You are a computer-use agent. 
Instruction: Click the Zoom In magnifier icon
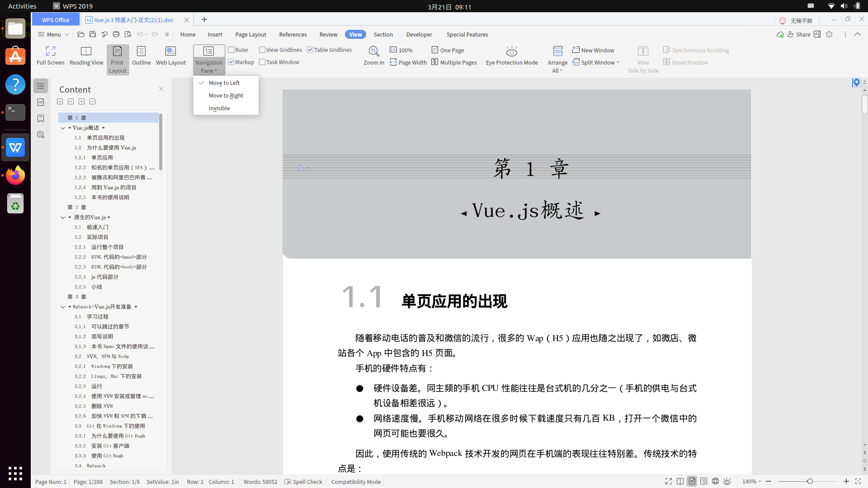pyautogui.click(x=373, y=51)
